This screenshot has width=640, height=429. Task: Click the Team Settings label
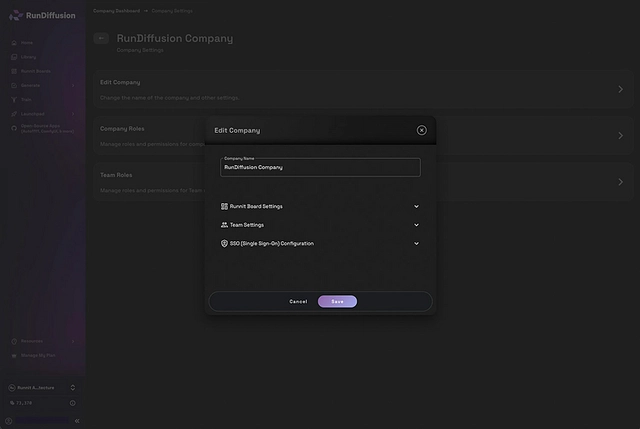coord(247,225)
